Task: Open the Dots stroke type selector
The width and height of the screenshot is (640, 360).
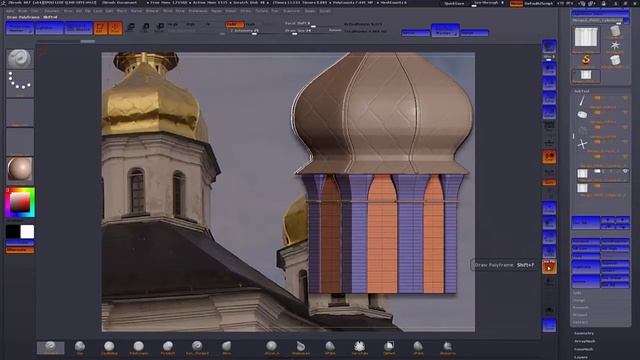Action: click(20, 82)
